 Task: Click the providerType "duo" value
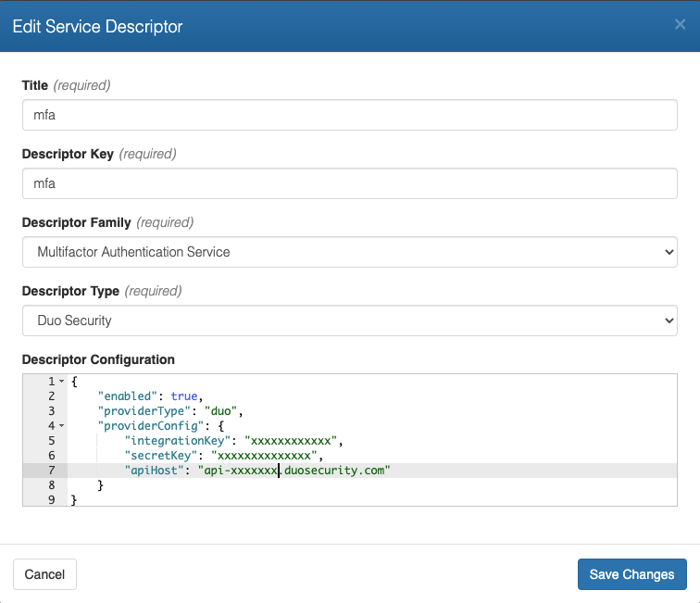[x=219, y=411]
